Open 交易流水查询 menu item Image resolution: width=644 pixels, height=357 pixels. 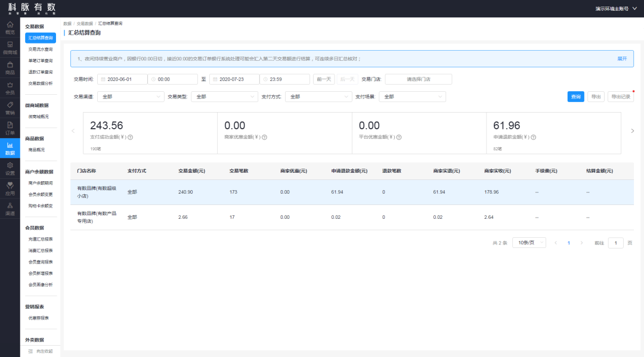(41, 49)
